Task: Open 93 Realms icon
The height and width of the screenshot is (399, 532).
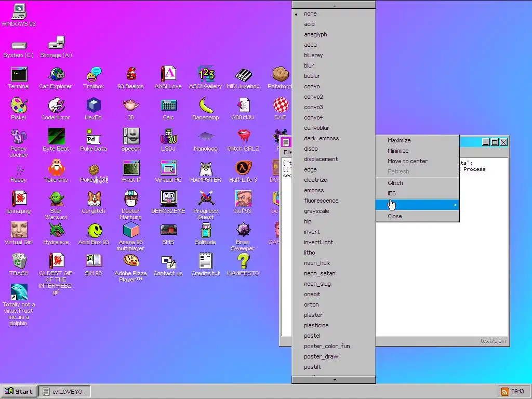Action: [x=130, y=78]
